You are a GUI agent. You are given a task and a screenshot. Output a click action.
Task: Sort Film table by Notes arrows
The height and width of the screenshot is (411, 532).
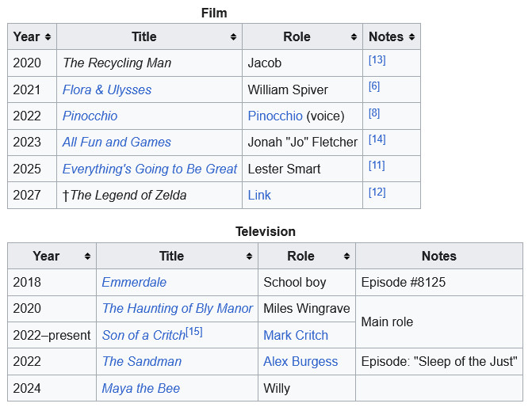click(411, 36)
